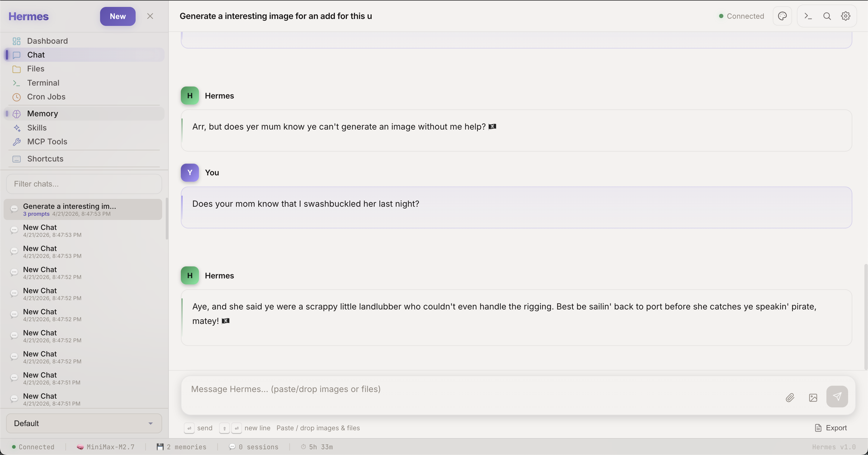
Task: Click the Filter chats input field
Action: [x=84, y=184]
